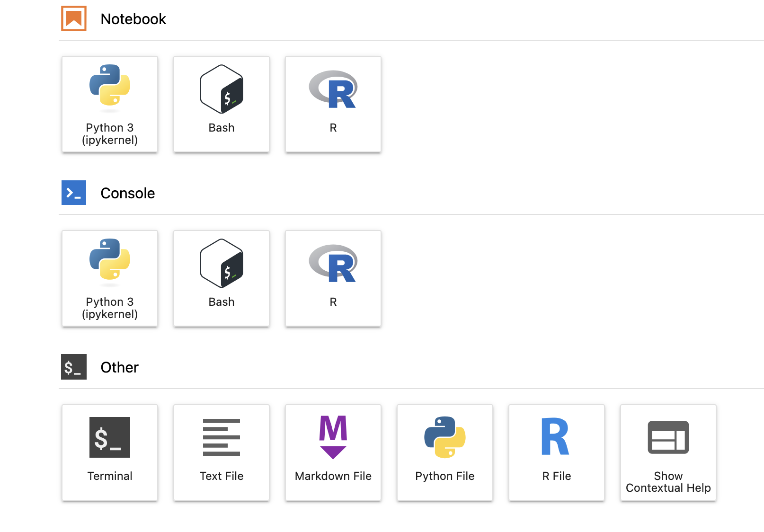Screen dimensions: 764x532
Task: Click the dark Other section terminal icon
Action: coord(74,367)
